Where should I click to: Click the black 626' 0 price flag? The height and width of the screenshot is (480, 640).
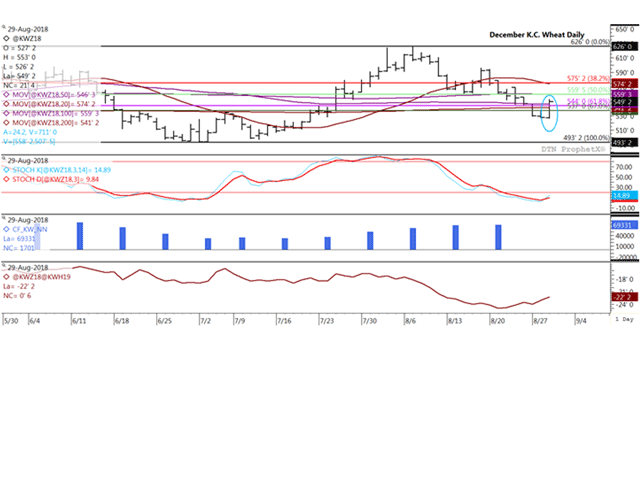coord(624,47)
